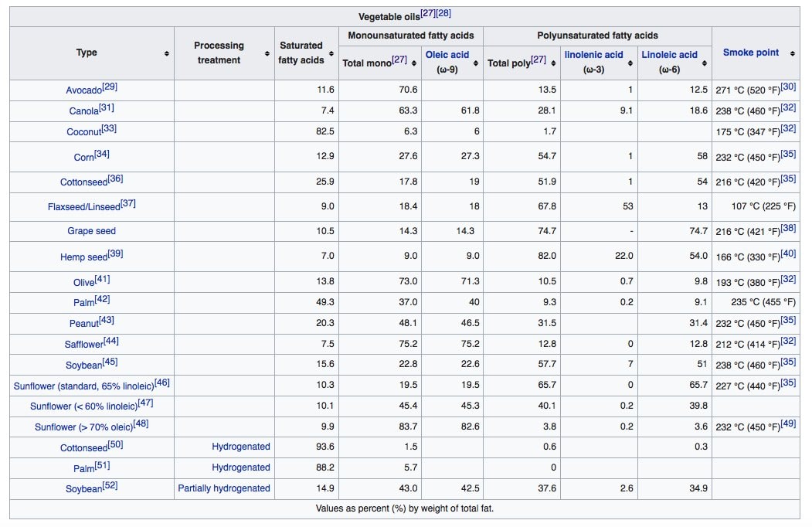Open citation [30] beside Avocado smoke point
This screenshot has height=527, width=812.
click(788, 87)
